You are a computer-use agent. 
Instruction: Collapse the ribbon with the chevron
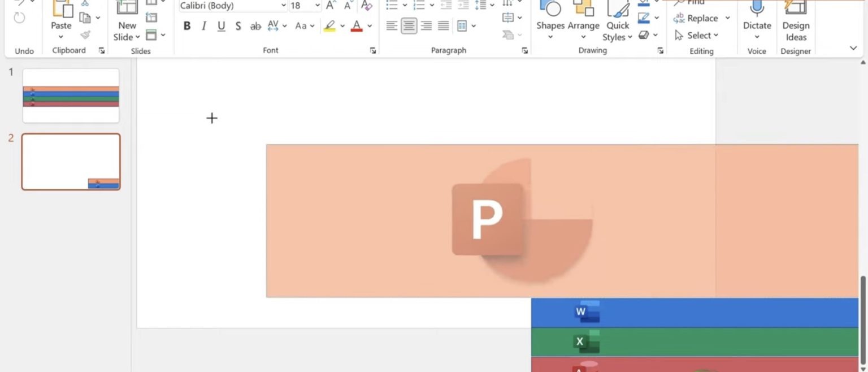tap(852, 48)
